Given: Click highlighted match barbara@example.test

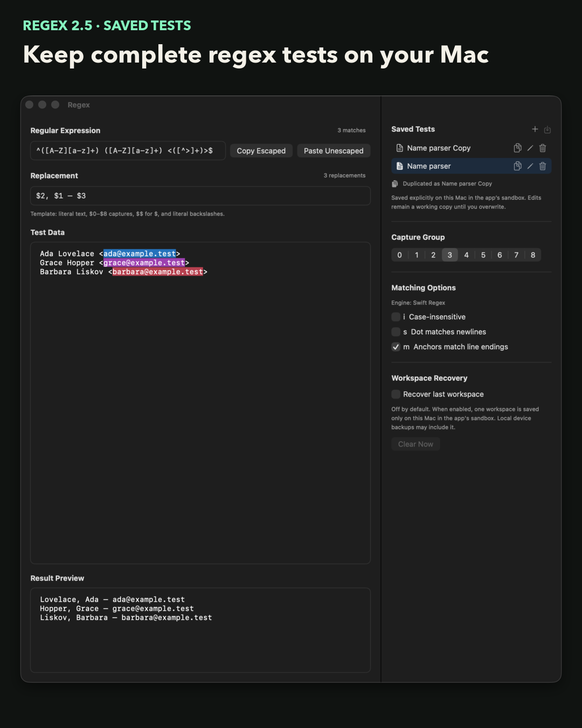Looking at the screenshot, I should [158, 272].
